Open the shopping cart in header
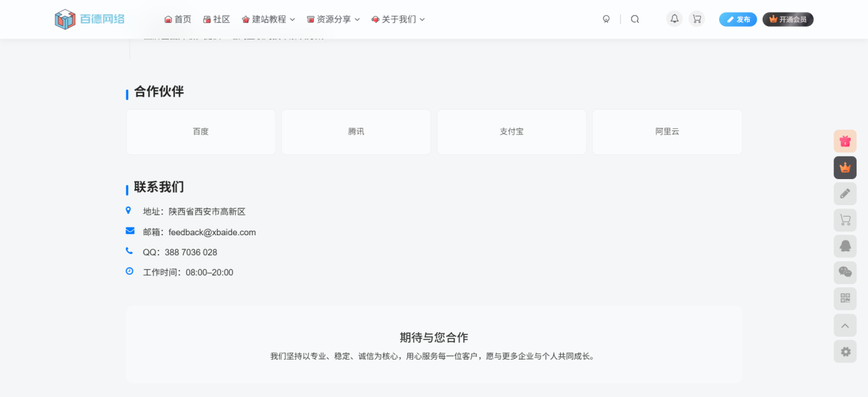Viewport: 868px width, 397px height. click(697, 19)
